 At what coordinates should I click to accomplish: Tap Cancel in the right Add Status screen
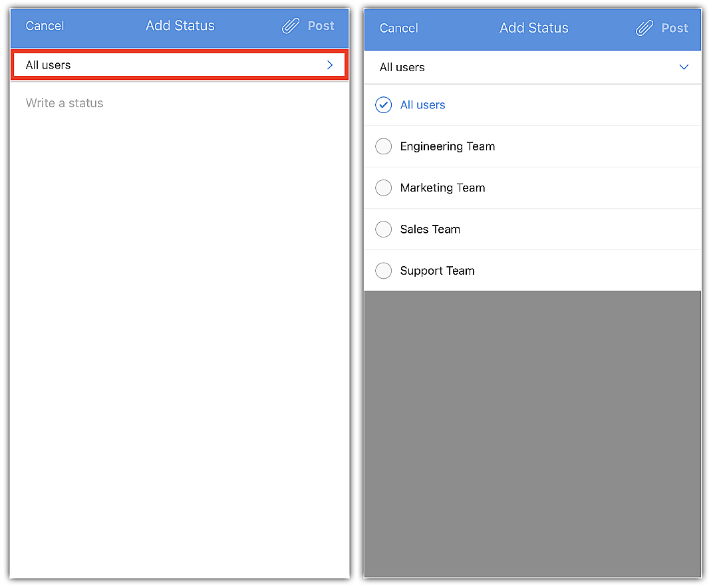pyautogui.click(x=398, y=28)
